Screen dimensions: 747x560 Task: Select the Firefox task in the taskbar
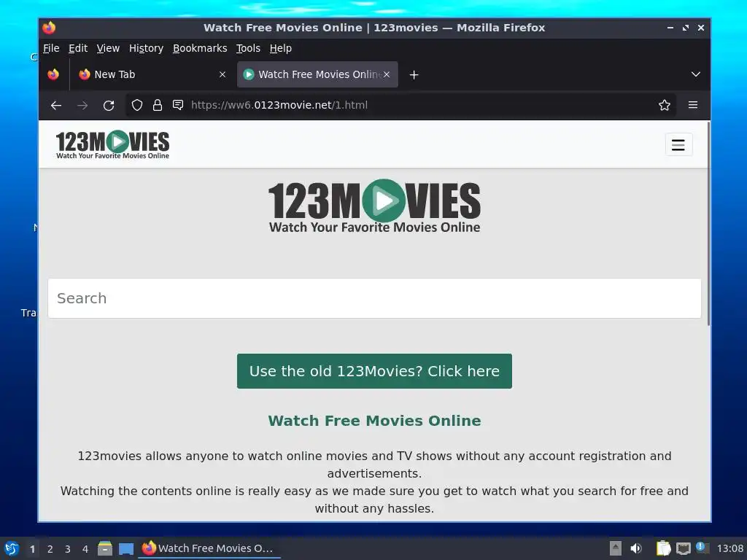coord(209,548)
